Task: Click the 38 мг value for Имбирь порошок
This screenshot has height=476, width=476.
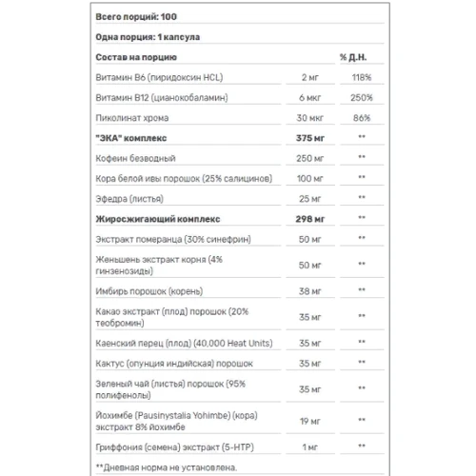Action: [x=310, y=291]
